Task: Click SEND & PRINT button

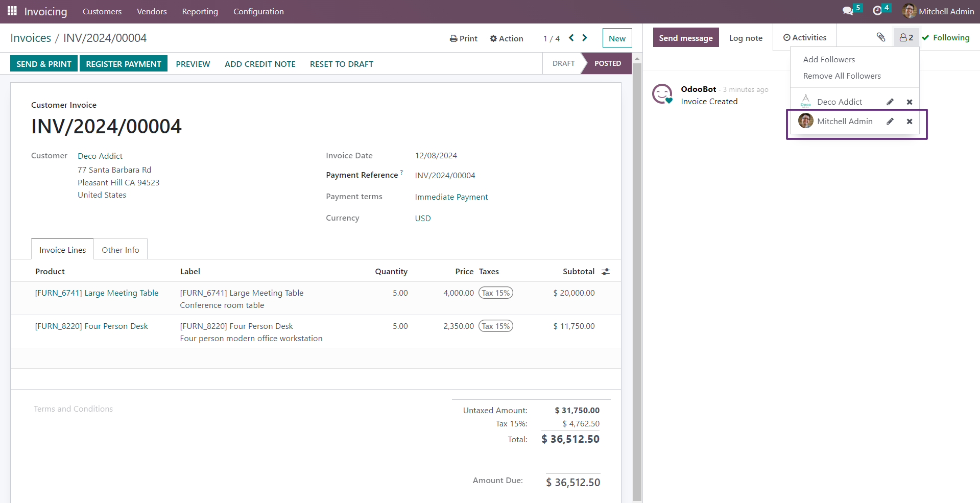Action: coord(44,64)
